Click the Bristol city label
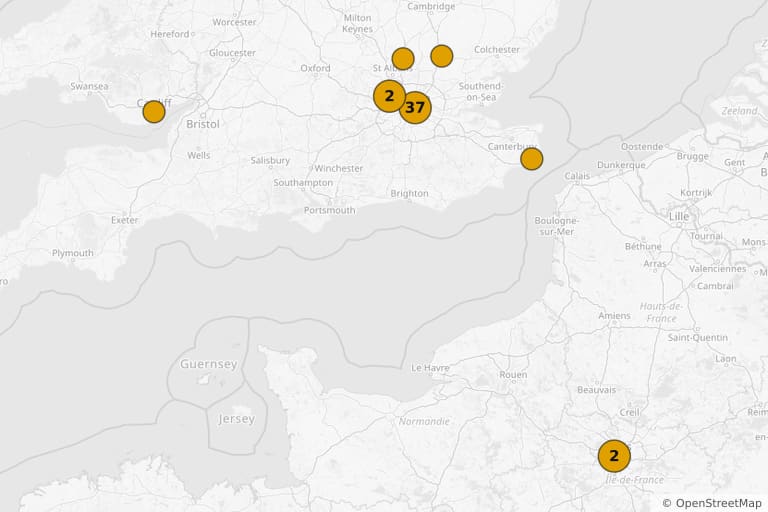The image size is (768, 512). [203, 124]
